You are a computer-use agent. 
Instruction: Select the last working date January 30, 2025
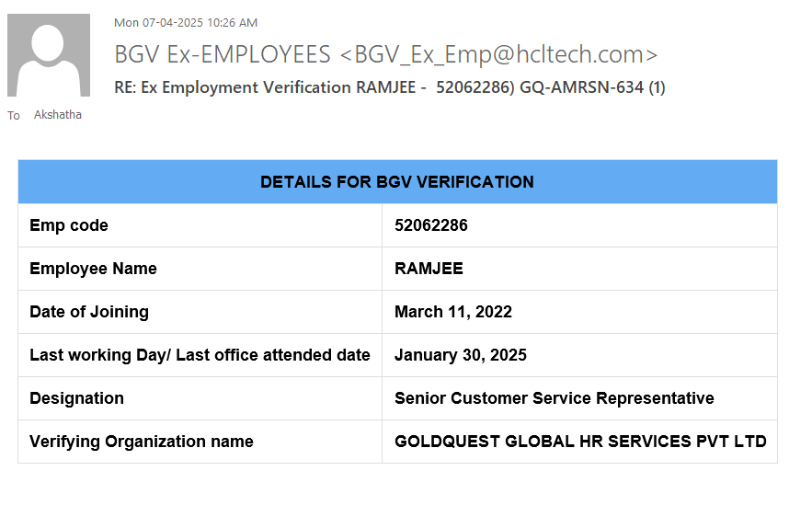[x=460, y=355]
